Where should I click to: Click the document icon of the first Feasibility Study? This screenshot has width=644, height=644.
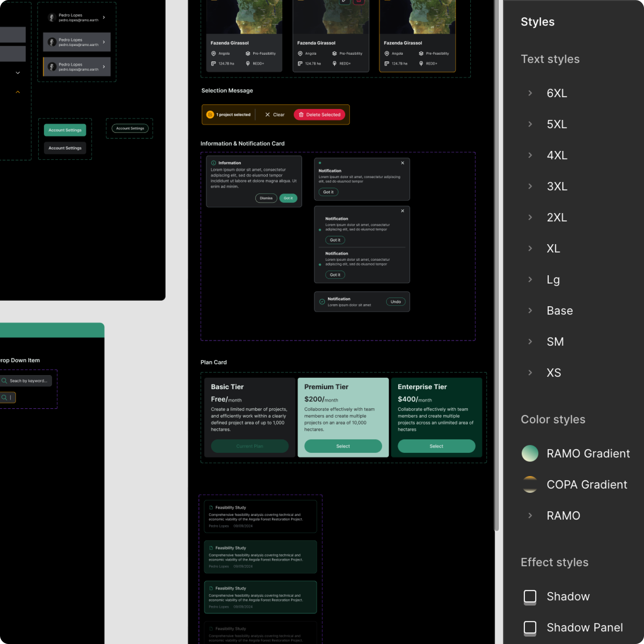211,508
